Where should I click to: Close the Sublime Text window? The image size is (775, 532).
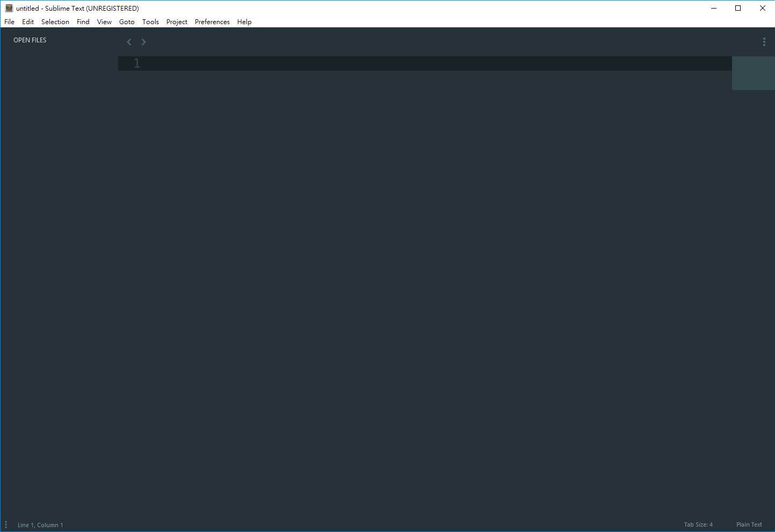pos(763,8)
